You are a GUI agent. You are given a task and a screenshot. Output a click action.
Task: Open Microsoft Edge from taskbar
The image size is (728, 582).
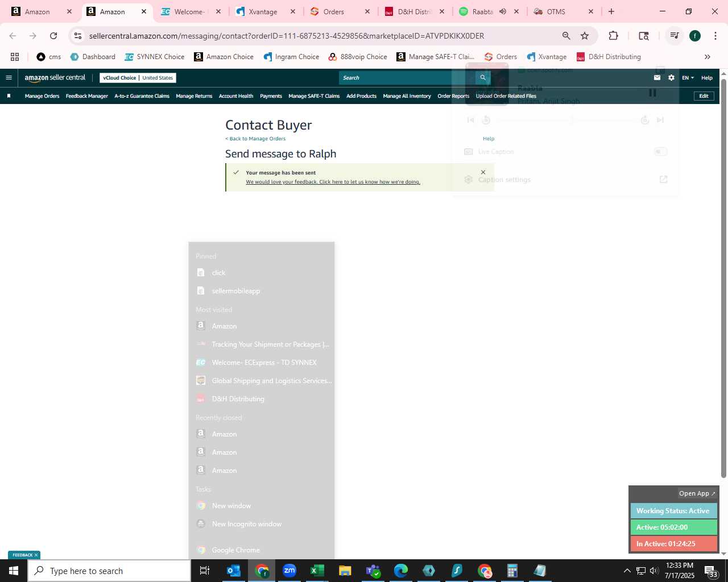coord(401,571)
